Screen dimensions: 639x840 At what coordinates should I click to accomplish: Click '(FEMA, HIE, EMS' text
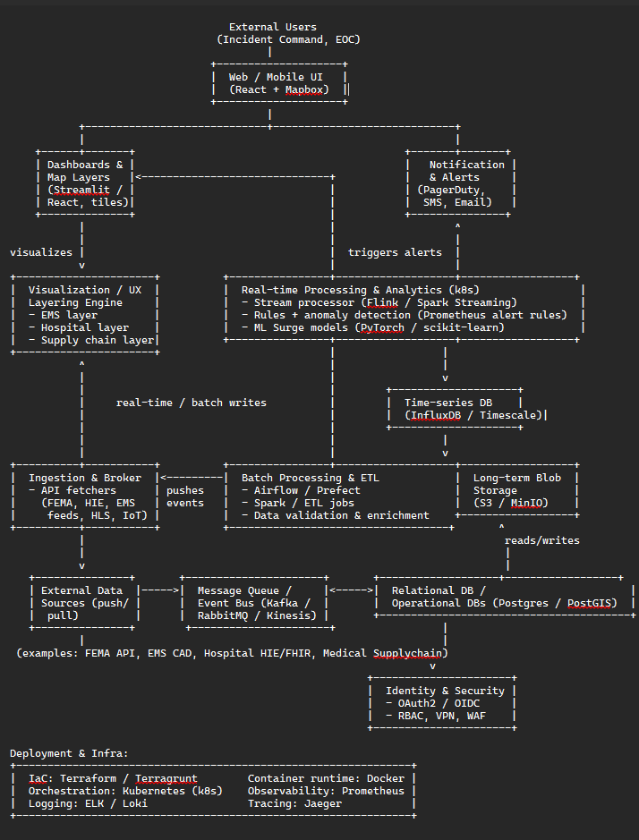88,503
